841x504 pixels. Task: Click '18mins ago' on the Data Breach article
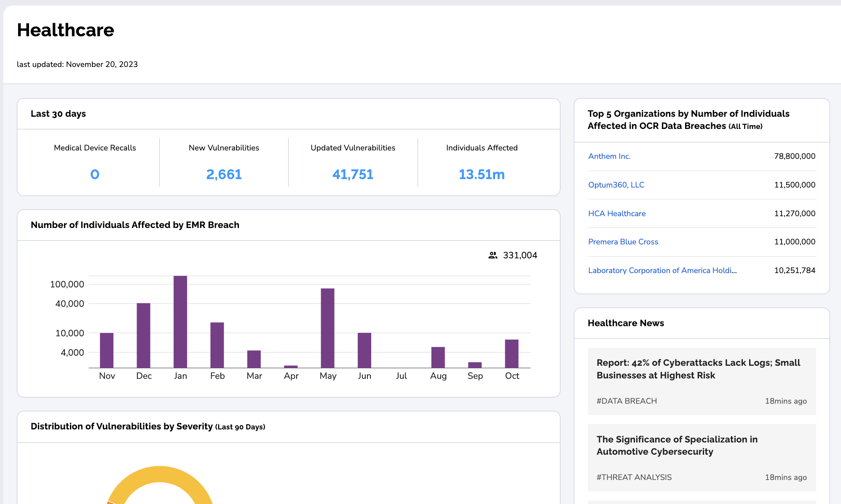point(786,401)
